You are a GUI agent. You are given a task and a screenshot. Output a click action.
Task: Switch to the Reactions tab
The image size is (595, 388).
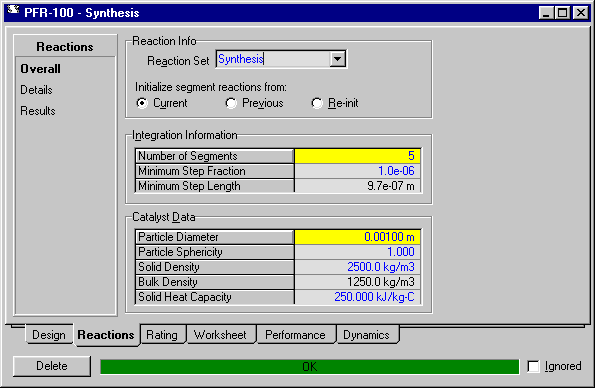click(106, 335)
